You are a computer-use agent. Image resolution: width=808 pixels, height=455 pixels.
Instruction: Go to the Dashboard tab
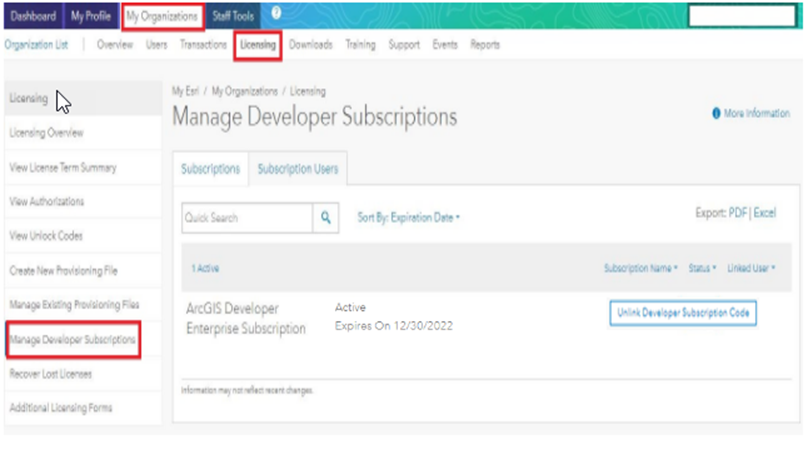[x=33, y=16]
